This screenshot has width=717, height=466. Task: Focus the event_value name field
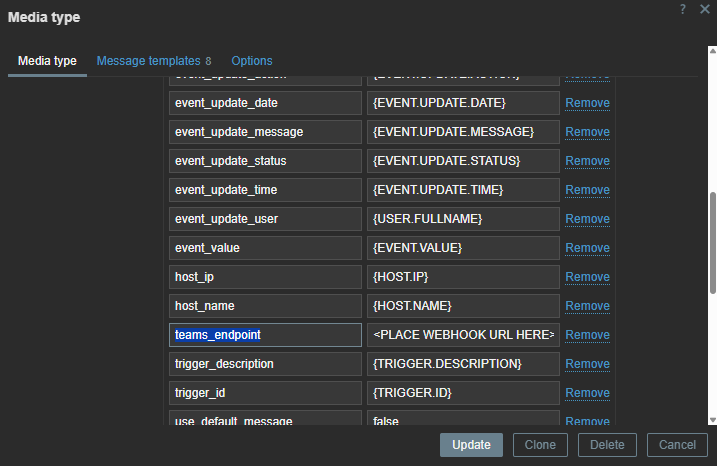click(x=265, y=248)
